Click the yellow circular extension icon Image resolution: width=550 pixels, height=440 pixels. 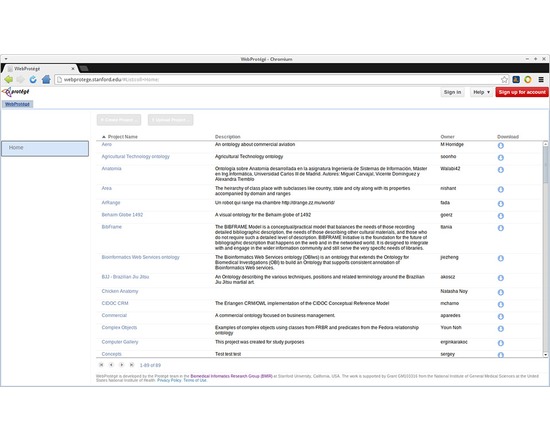528,80
